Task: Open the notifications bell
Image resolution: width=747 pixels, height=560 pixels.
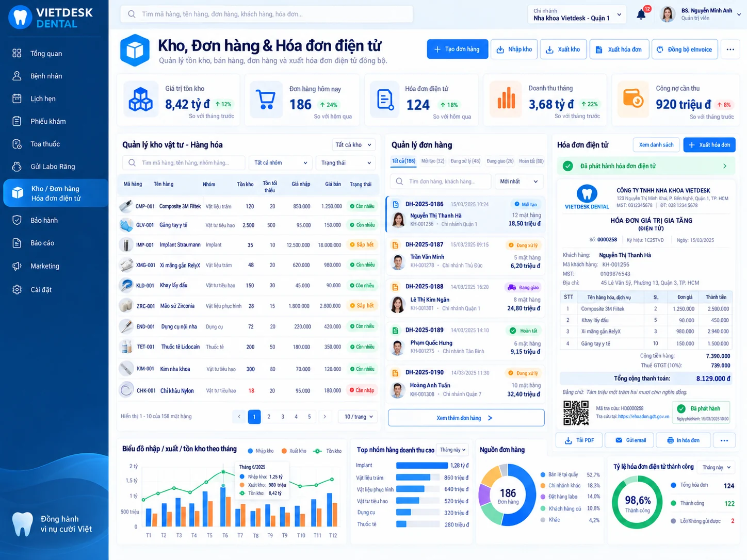Action: click(x=641, y=14)
